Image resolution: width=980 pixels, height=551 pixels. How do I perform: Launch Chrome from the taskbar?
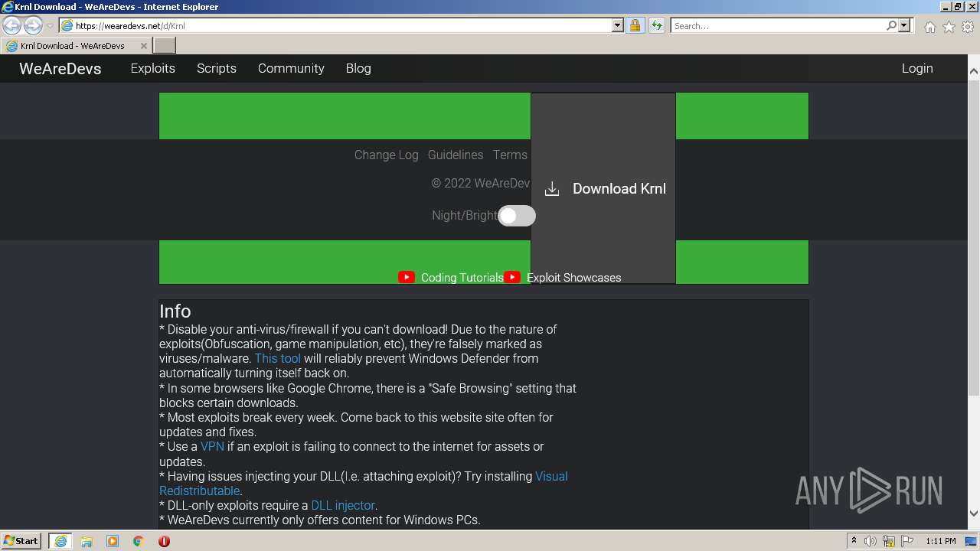(139, 541)
